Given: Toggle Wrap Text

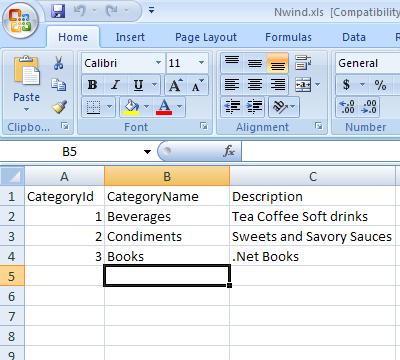Looking at the screenshot, I should [303, 63].
